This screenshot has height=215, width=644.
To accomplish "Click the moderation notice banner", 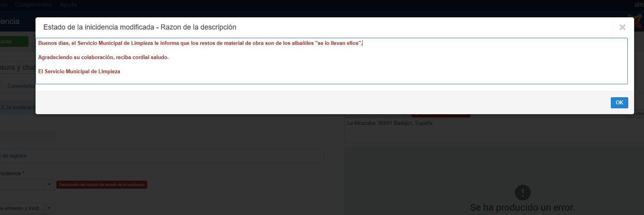I will pyautogui.click(x=18, y=107).
